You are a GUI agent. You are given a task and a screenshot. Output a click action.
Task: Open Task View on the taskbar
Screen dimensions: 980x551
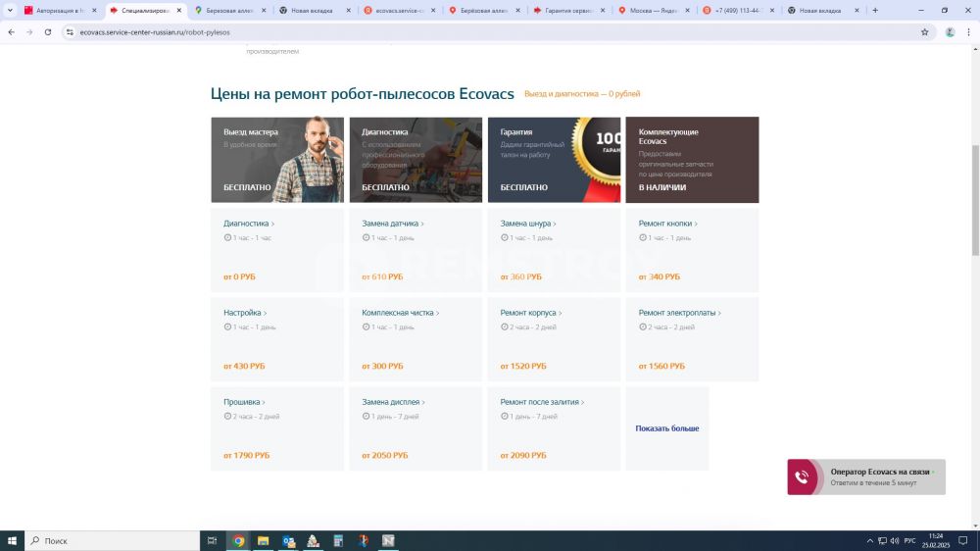click(212, 540)
